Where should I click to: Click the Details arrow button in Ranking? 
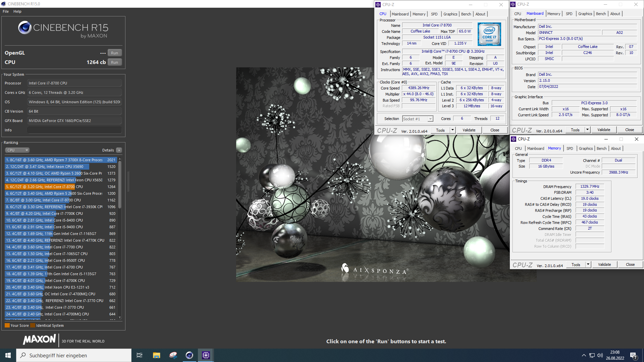click(x=119, y=150)
